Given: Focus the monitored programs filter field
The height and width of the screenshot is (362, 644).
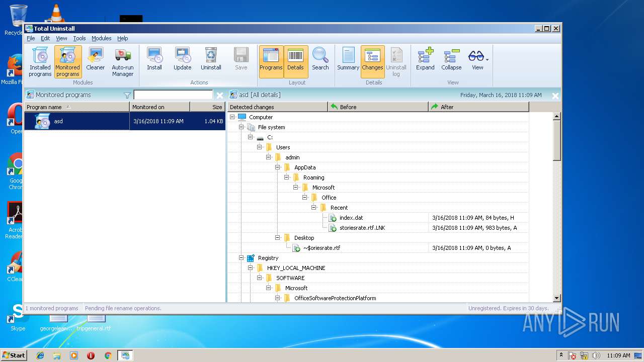Looking at the screenshot, I should 173,95.
